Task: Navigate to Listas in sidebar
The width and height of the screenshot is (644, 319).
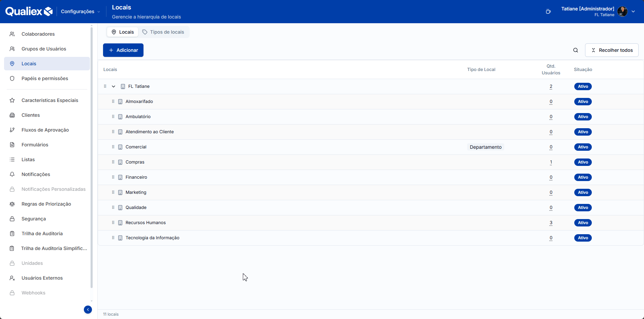Action: point(47,159)
